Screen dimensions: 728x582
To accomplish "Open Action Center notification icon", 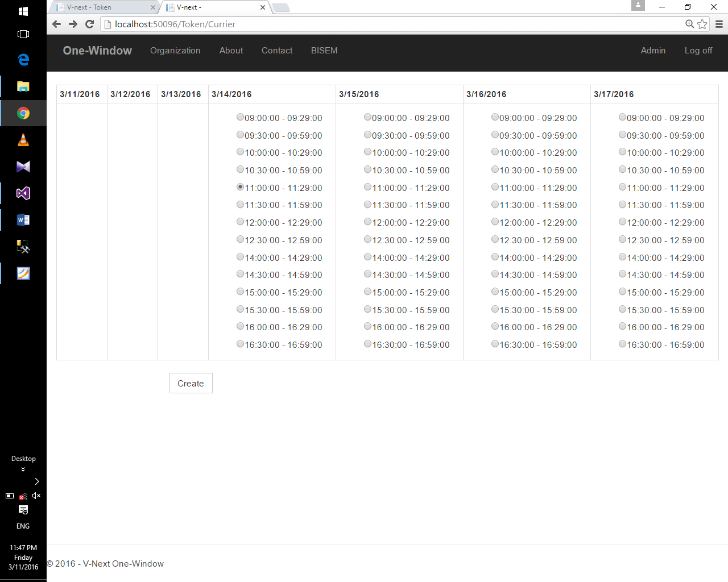I will (x=23, y=510).
